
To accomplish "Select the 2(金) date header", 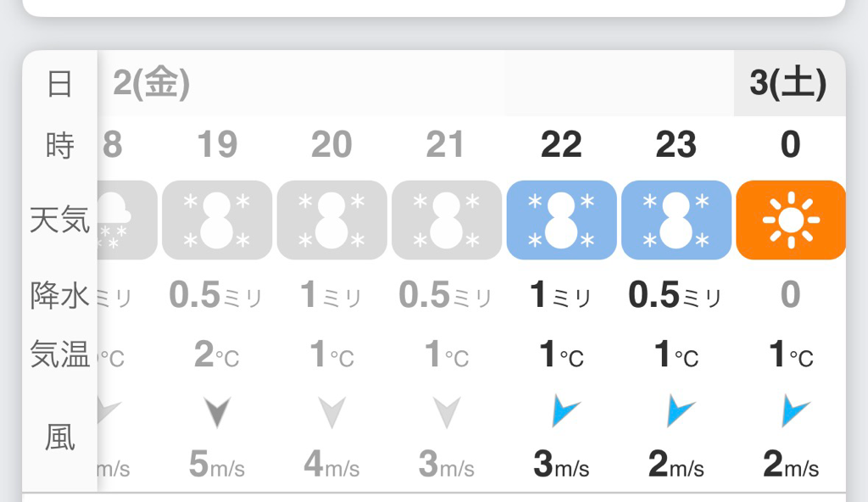I will coord(151,84).
